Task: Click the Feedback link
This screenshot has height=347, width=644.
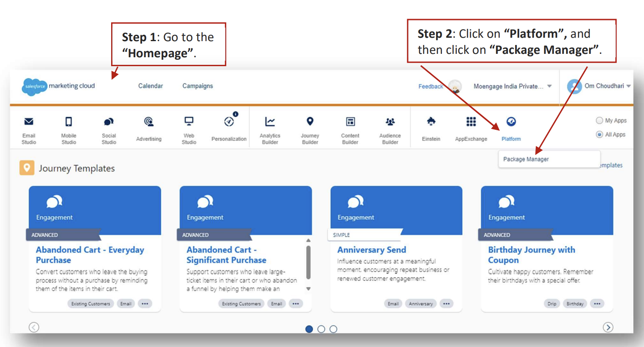Action: (x=431, y=87)
